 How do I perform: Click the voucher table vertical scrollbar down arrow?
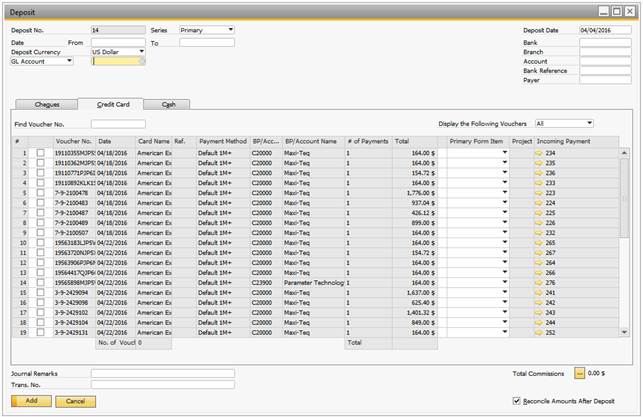tap(624, 332)
